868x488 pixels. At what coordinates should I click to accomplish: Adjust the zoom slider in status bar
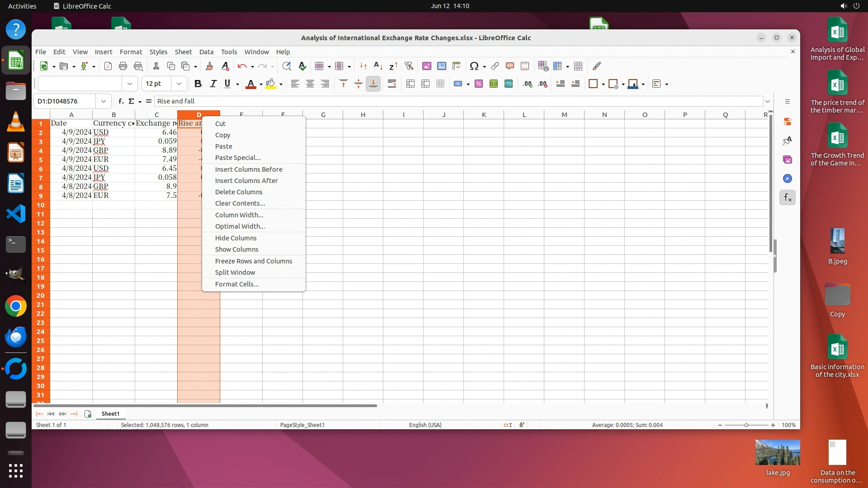point(746,425)
